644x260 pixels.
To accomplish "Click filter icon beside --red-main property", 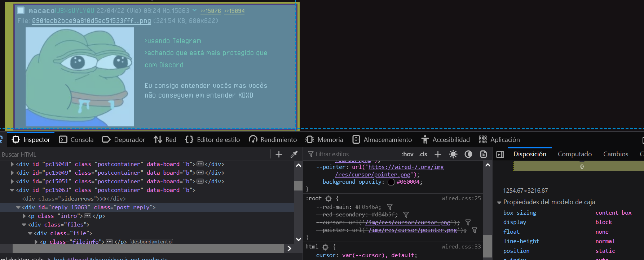I will coord(390,207).
